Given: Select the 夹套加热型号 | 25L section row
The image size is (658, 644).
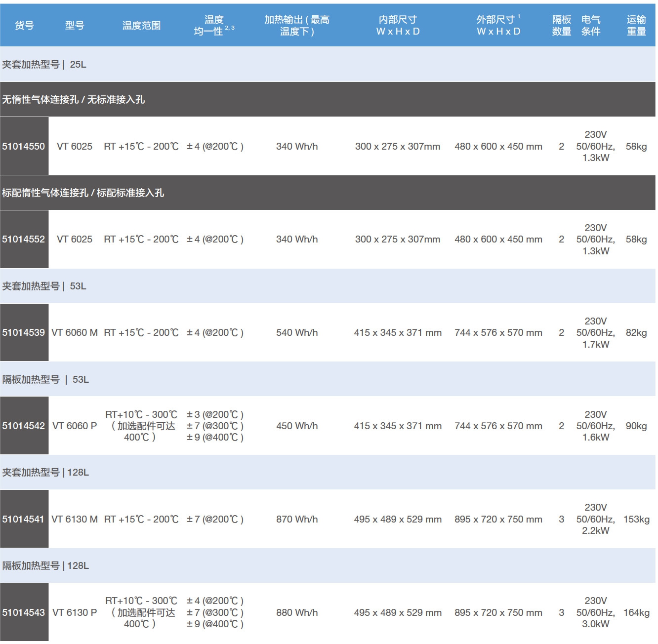Looking at the screenshot, I should (328, 64).
